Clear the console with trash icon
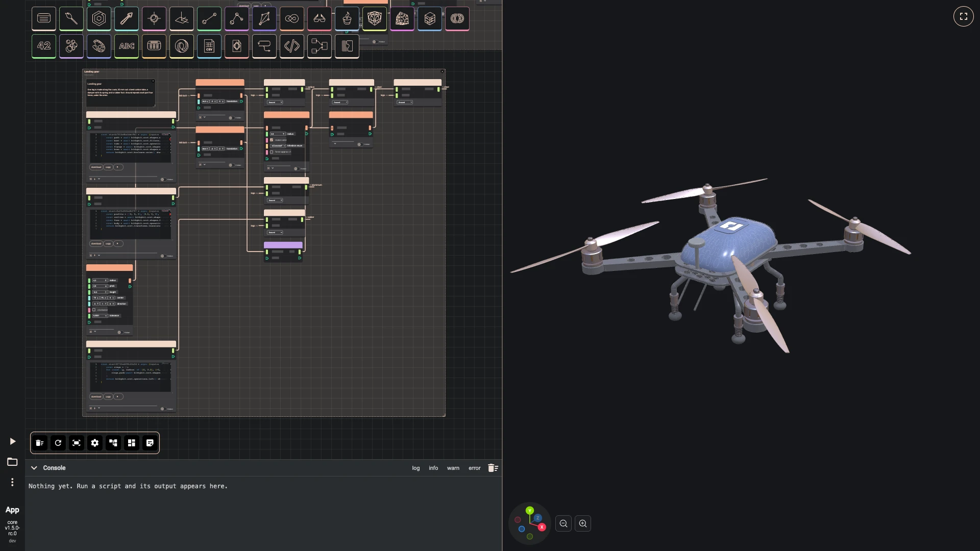980x551 pixels. 493,468
